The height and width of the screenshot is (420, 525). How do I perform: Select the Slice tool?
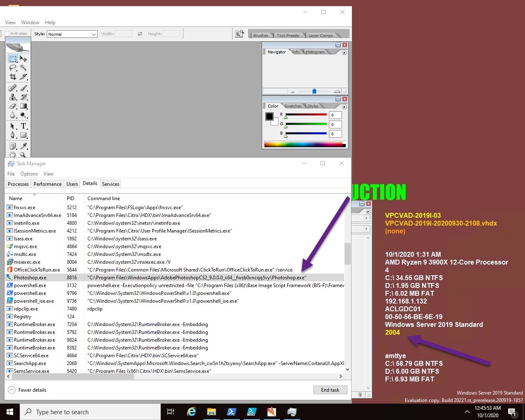pos(23,76)
